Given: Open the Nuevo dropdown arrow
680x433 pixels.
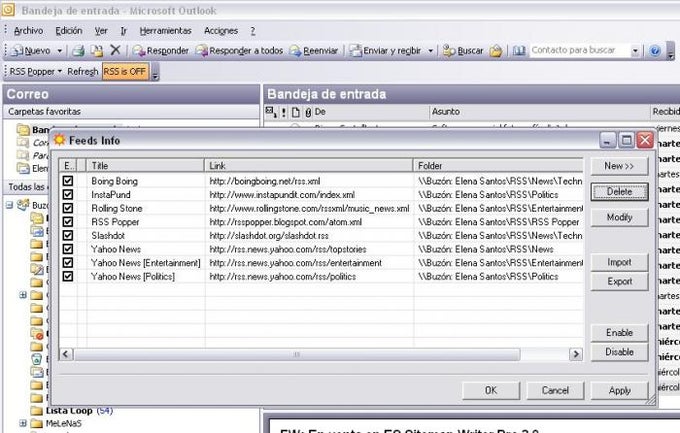Looking at the screenshot, I should click(60, 51).
